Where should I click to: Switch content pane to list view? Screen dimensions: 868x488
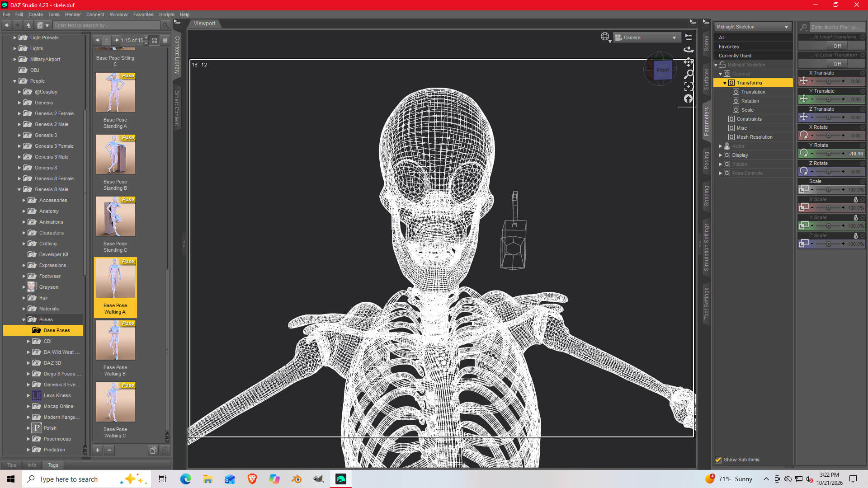pos(165,40)
